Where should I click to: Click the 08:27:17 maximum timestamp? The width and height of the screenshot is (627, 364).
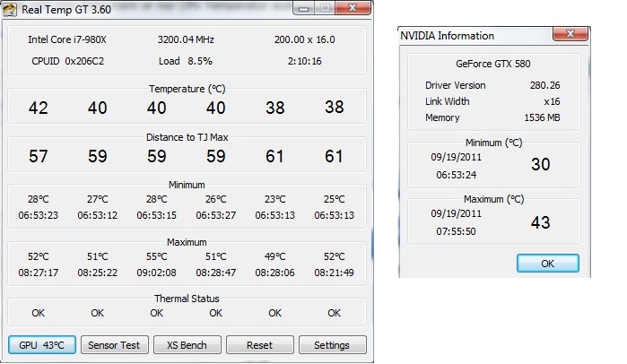tap(39, 273)
